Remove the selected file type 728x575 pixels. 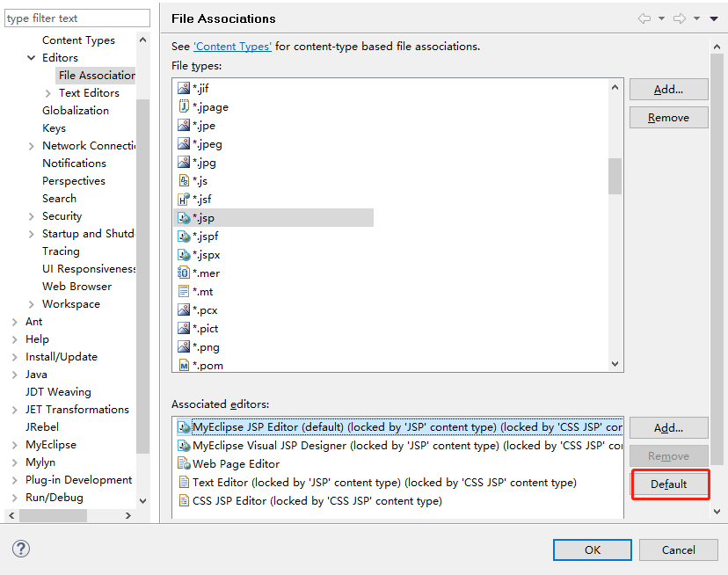[668, 118]
